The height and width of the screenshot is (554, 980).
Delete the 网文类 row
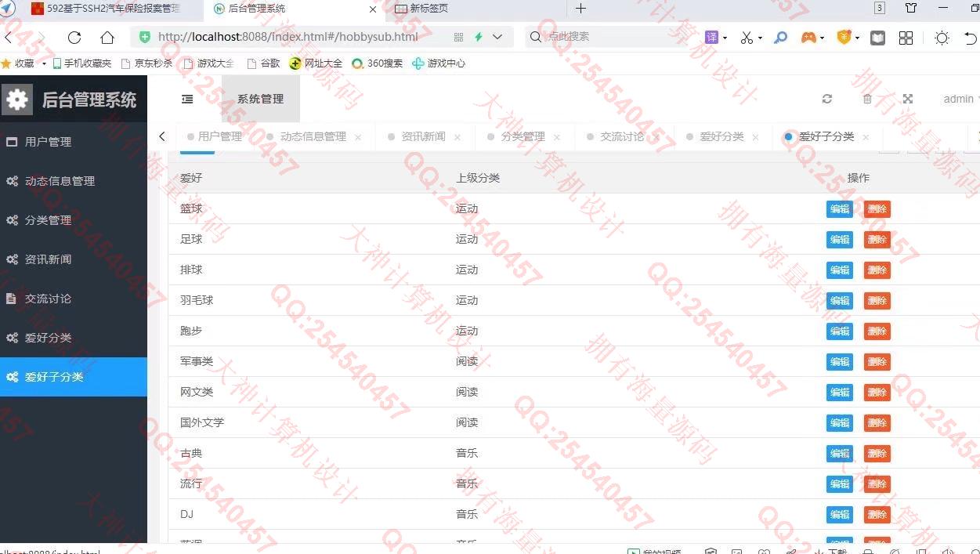point(877,393)
